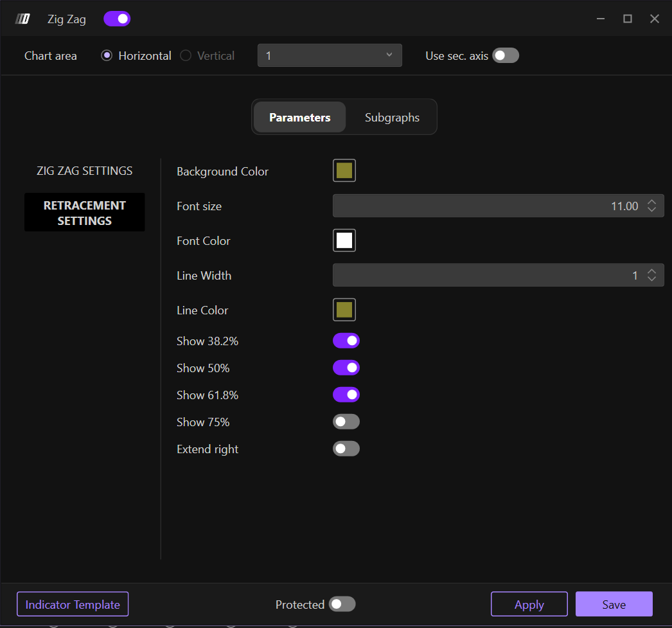Switch to the Subgraphs tab

pos(392,118)
